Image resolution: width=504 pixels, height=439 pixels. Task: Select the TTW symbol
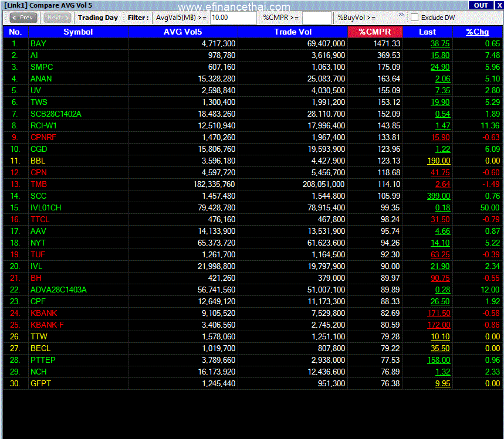pyautogui.click(x=39, y=336)
